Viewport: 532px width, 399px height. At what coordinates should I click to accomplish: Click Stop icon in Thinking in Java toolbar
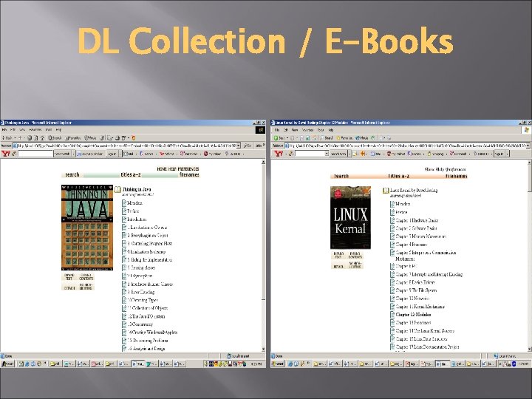(30, 137)
